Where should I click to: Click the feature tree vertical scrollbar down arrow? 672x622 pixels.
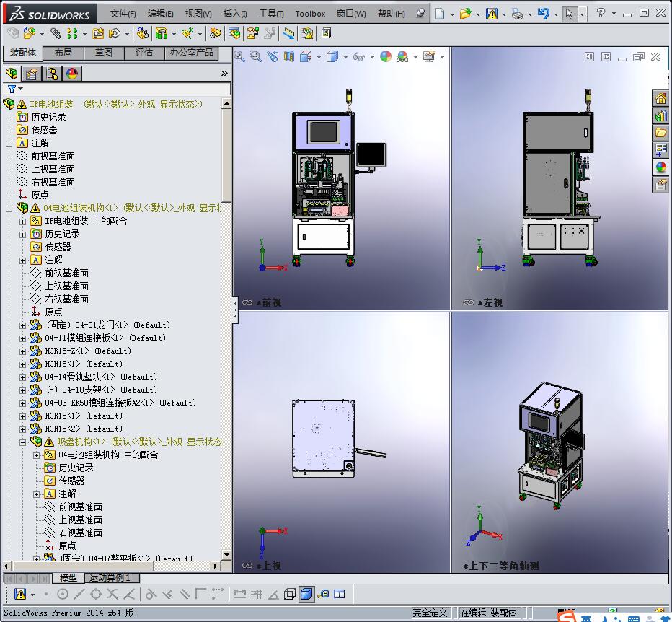tap(226, 555)
